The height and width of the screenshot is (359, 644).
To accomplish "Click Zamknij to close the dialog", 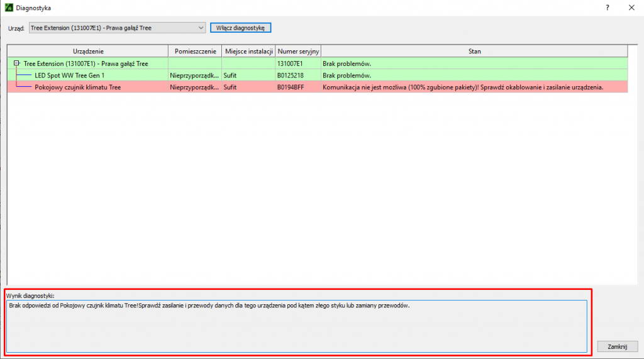I will pos(617,346).
